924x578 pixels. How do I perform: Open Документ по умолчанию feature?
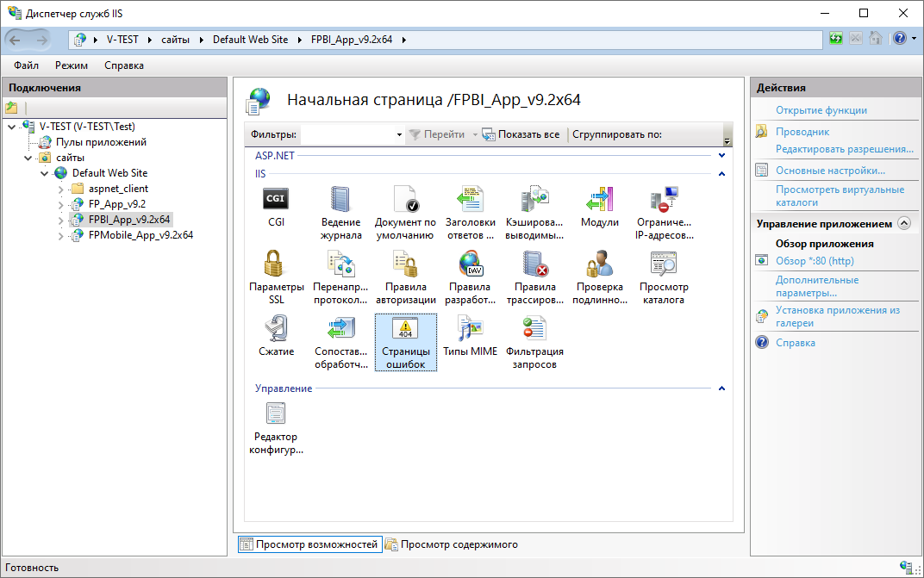(x=405, y=199)
